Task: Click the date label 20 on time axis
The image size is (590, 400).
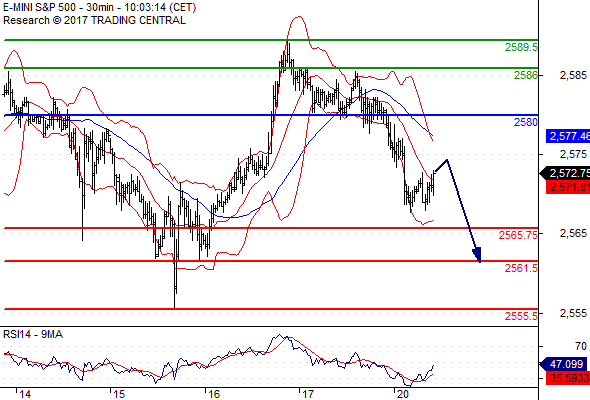Action: pos(403,394)
